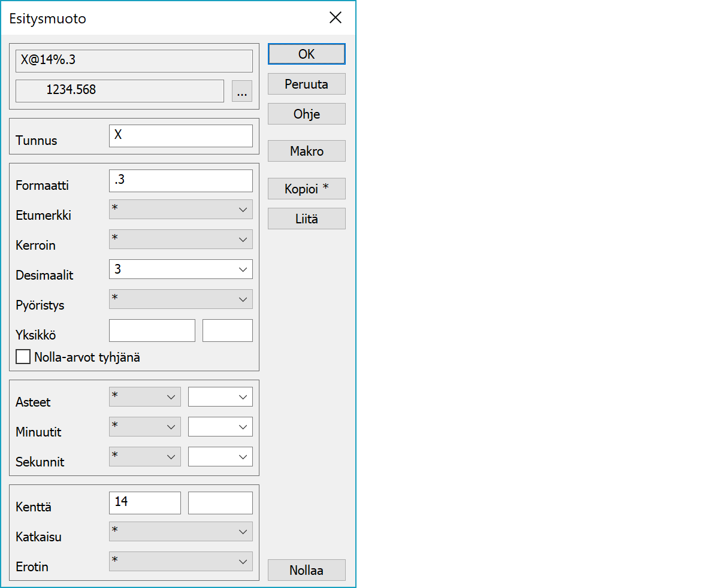Expand the Pyöristys dropdown
The height and width of the screenshot is (588, 719).
(180, 299)
